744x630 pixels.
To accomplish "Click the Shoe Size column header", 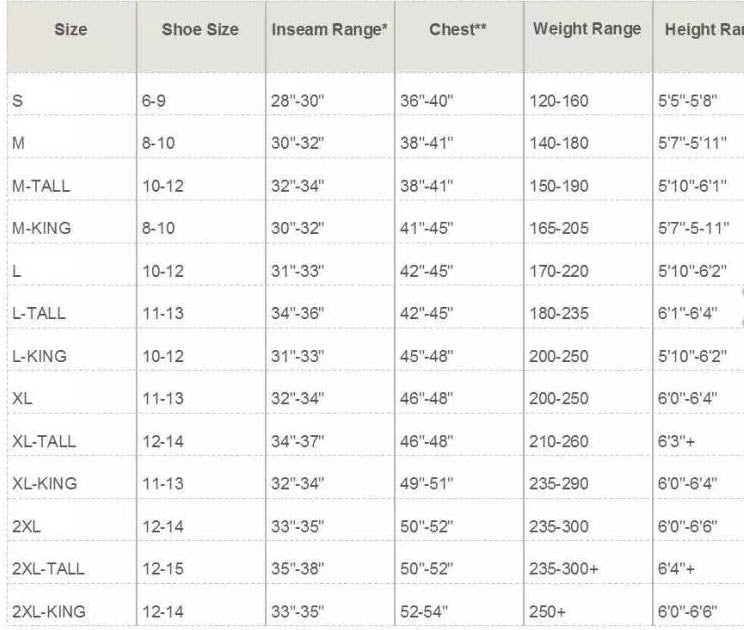I will tap(200, 29).
